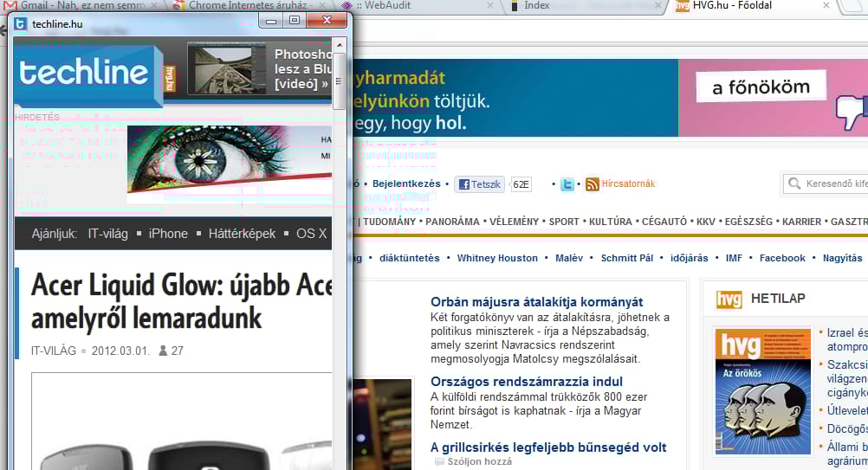Open KULTÚRA in HVG menu
The height and width of the screenshot is (470, 868).
(610, 222)
